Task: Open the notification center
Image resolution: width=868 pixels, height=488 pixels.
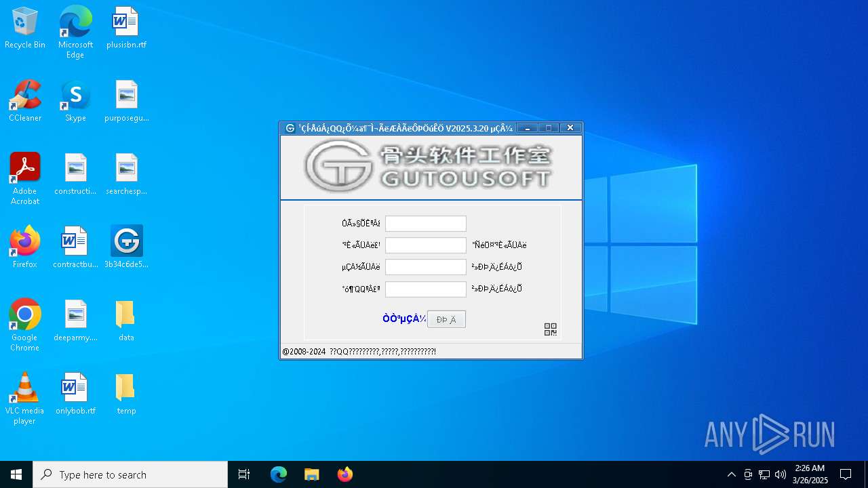Action: pos(846,474)
